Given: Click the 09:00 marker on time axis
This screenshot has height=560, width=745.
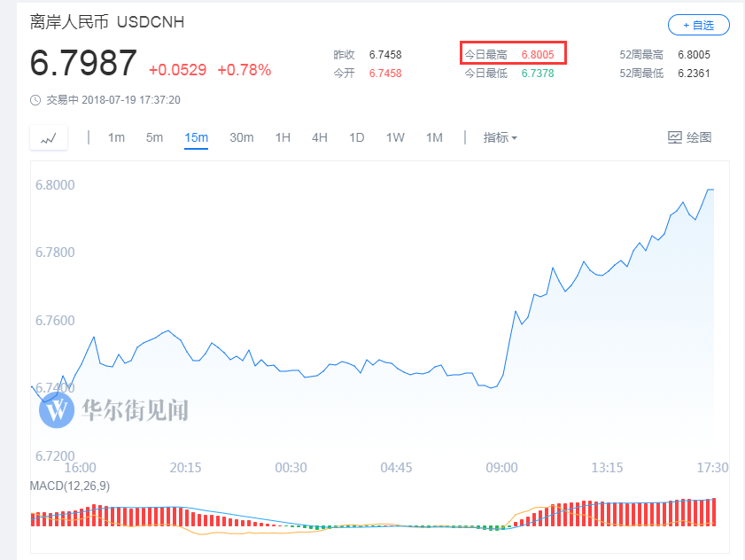Looking at the screenshot, I should pos(501,468).
